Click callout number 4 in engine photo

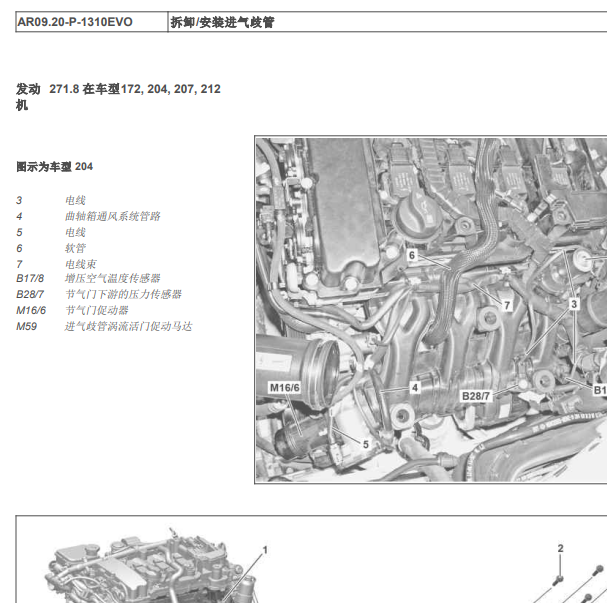coord(415,387)
